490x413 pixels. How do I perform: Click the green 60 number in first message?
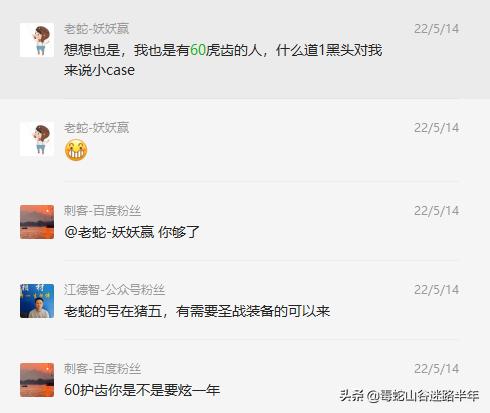point(198,50)
